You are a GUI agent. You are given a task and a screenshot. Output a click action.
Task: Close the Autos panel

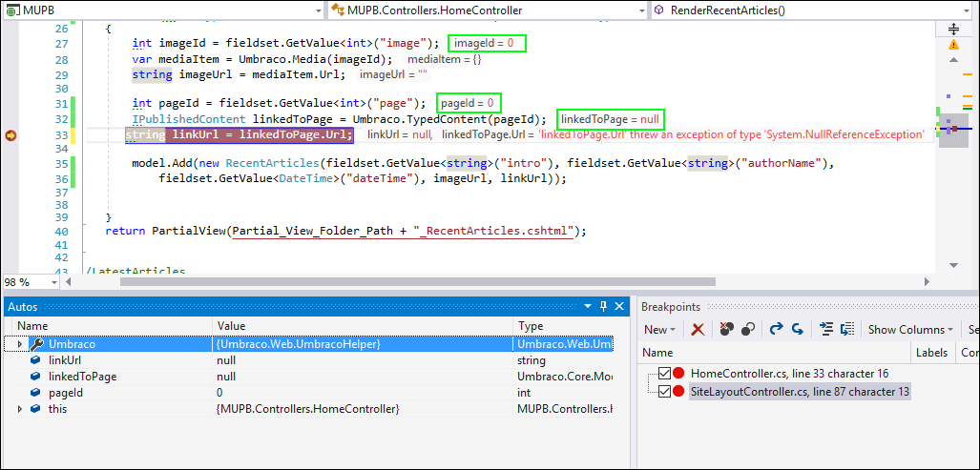619,306
